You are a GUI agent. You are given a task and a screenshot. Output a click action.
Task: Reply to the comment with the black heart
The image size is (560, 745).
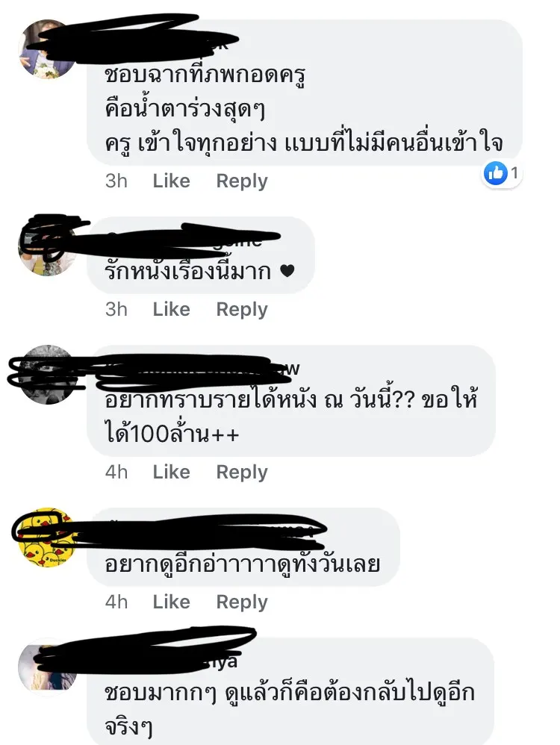(241, 309)
